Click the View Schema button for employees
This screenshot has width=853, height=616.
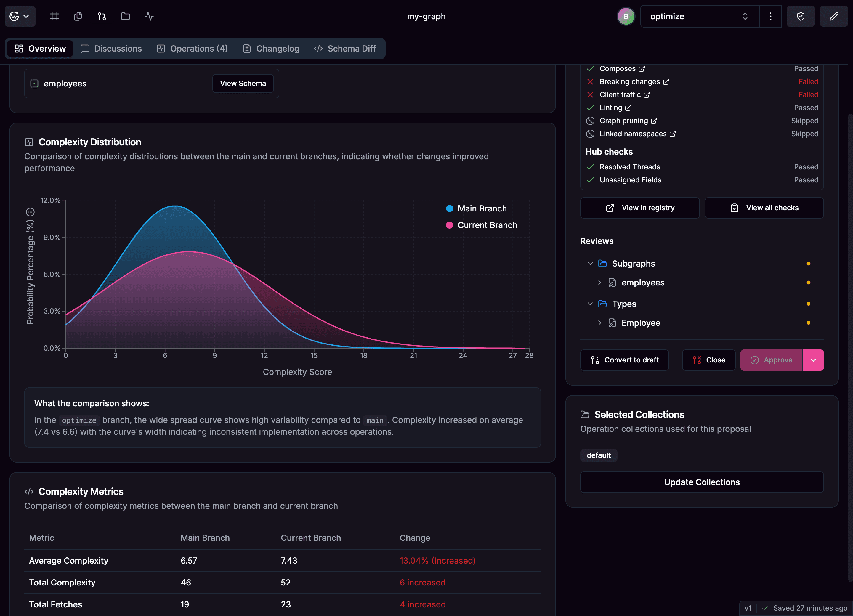coord(243,84)
